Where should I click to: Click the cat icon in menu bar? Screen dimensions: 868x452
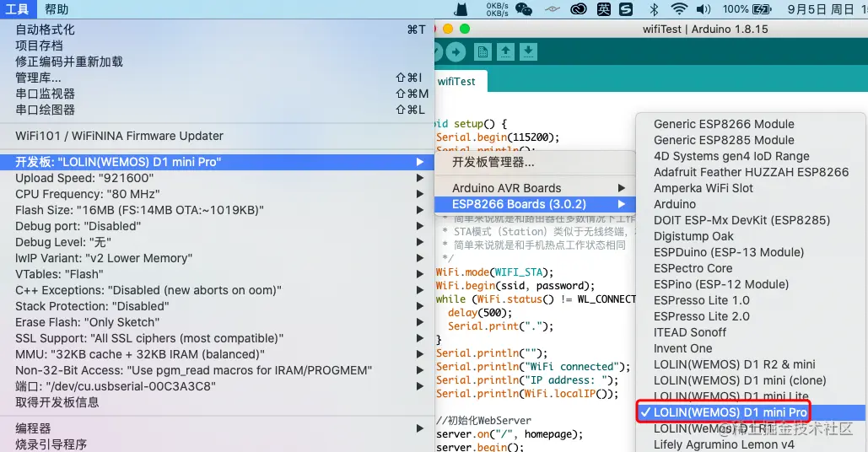click(461, 8)
